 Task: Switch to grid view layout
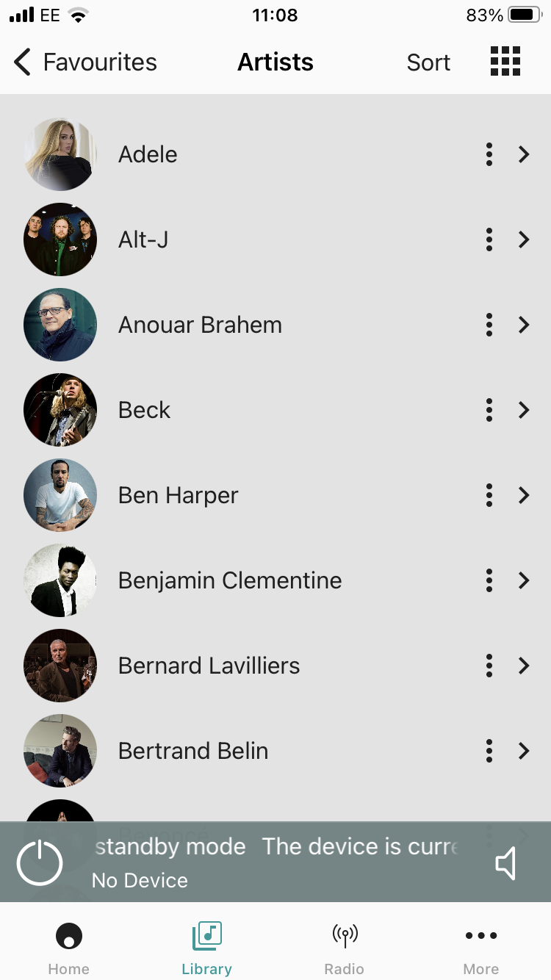pos(505,62)
